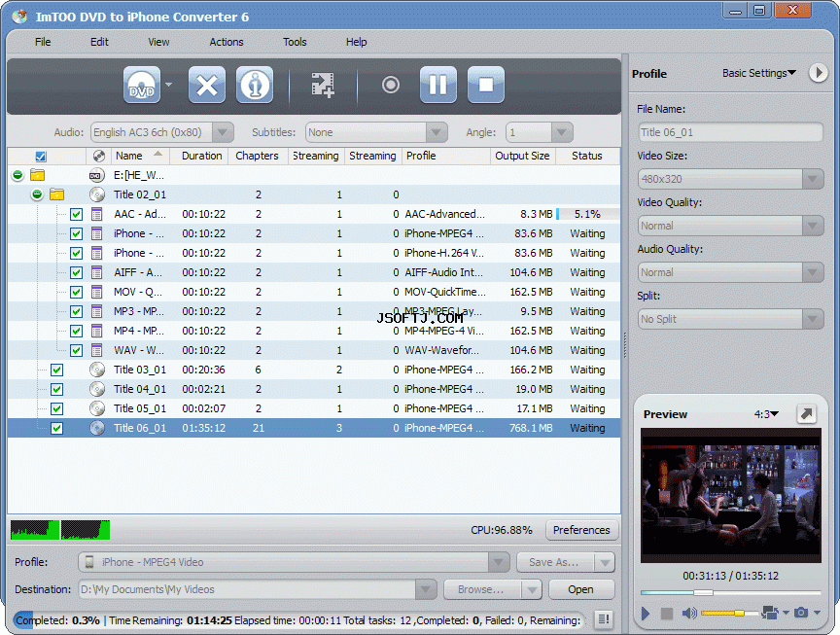Open the Edit menu
Screen dimensions: 840x635
[x=99, y=42]
